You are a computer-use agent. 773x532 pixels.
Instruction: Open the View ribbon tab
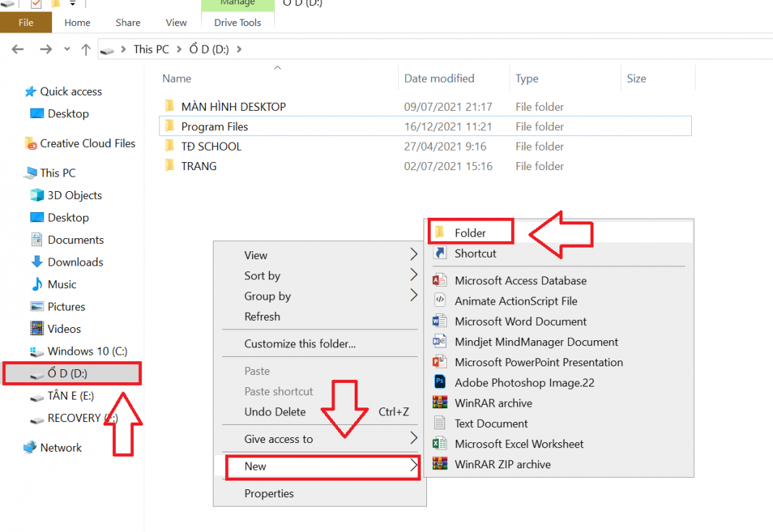[176, 22]
